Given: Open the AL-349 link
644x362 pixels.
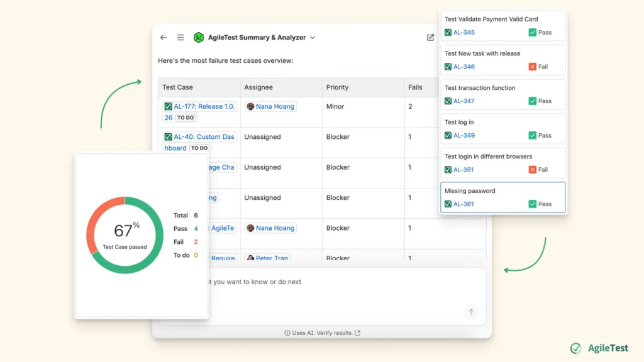Looking at the screenshot, I should tap(464, 136).
